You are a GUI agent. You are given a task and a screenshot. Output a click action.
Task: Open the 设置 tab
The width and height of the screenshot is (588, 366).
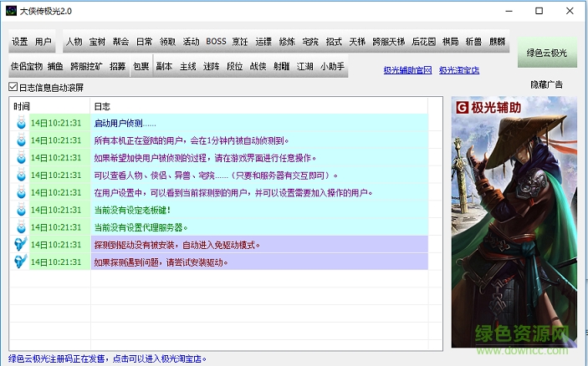[20, 42]
